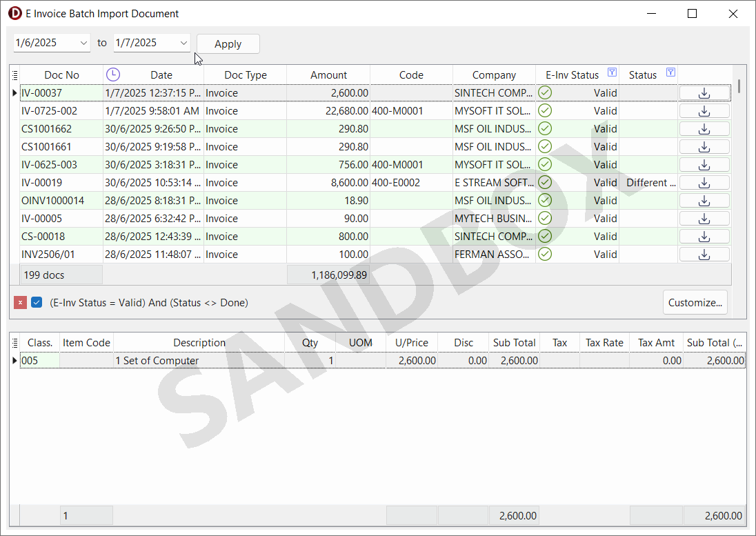Viewport: 756px width, 536px height.
Task: Remove filter using the red x button
Action: pos(21,303)
